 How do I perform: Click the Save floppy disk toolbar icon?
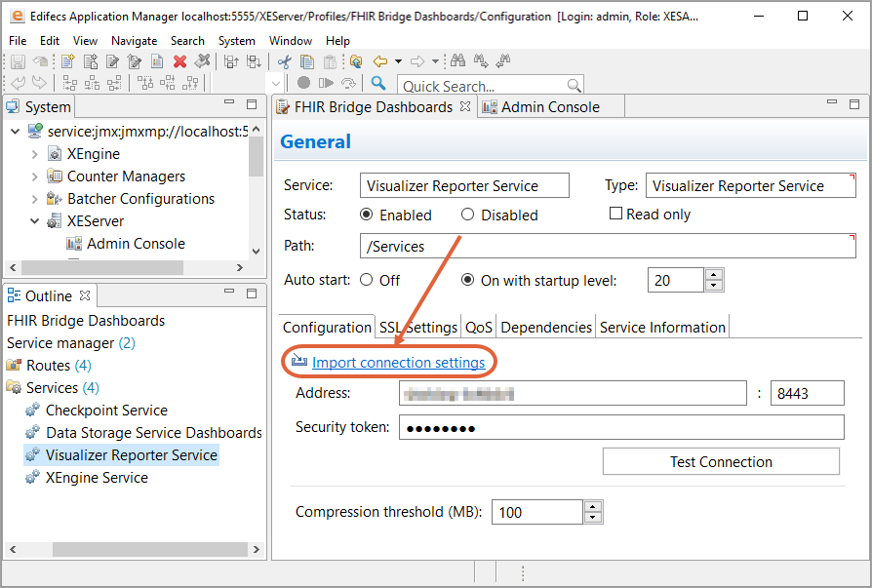pos(18,61)
